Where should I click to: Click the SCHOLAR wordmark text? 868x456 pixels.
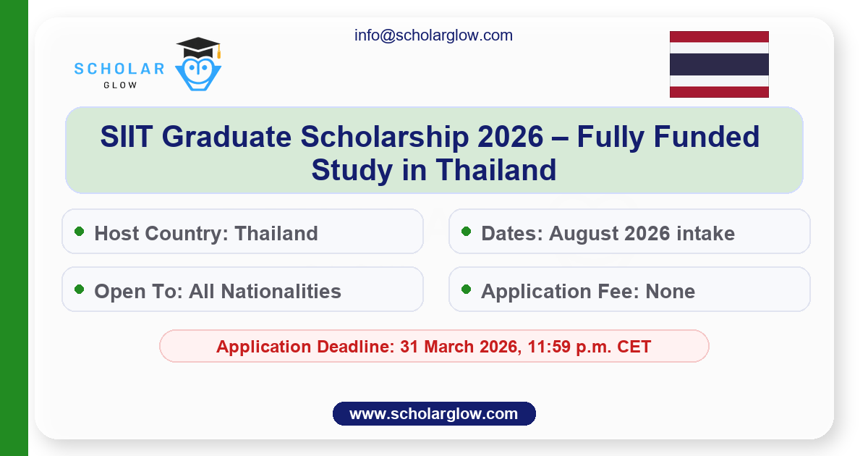[x=119, y=69]
